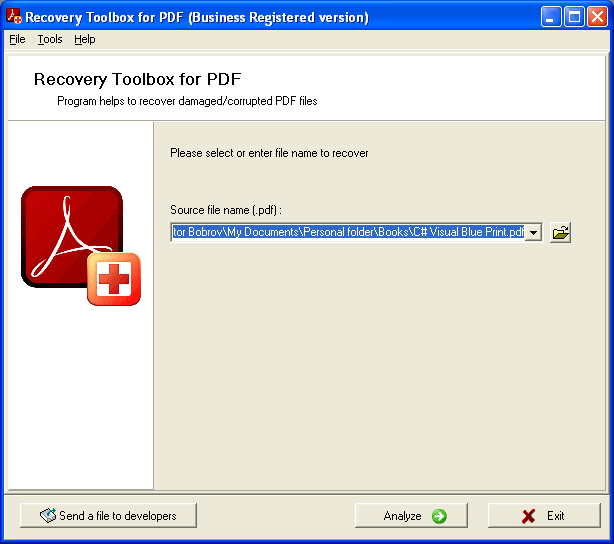Click the red X icon on Exit
The height and width of the screenshot is (544, 614).
click(528, 516)
